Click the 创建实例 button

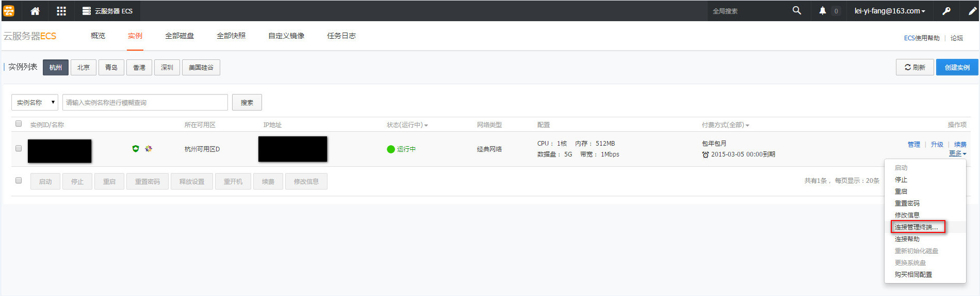click(x=957, y=67)
